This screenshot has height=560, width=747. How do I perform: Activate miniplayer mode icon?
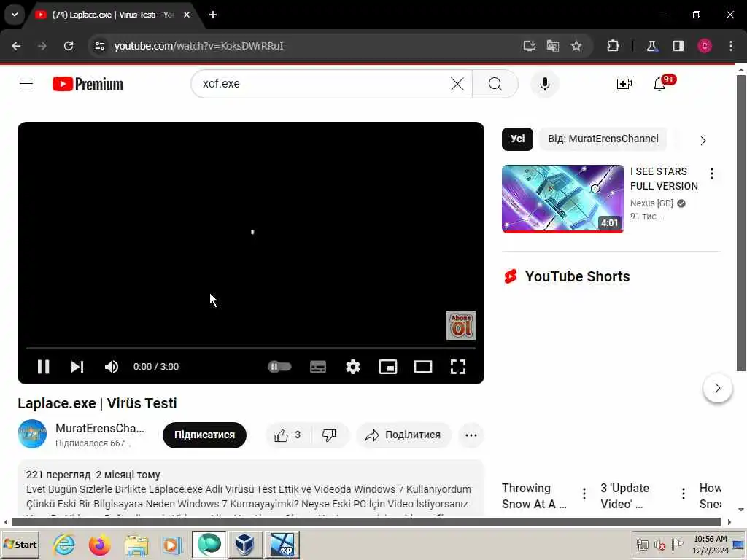(x=388, y=367)
